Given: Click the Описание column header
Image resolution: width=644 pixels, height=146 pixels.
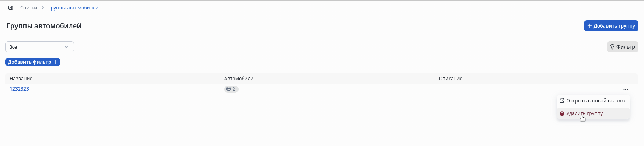Looking at the screenshot, I should (x=450, y=79).
